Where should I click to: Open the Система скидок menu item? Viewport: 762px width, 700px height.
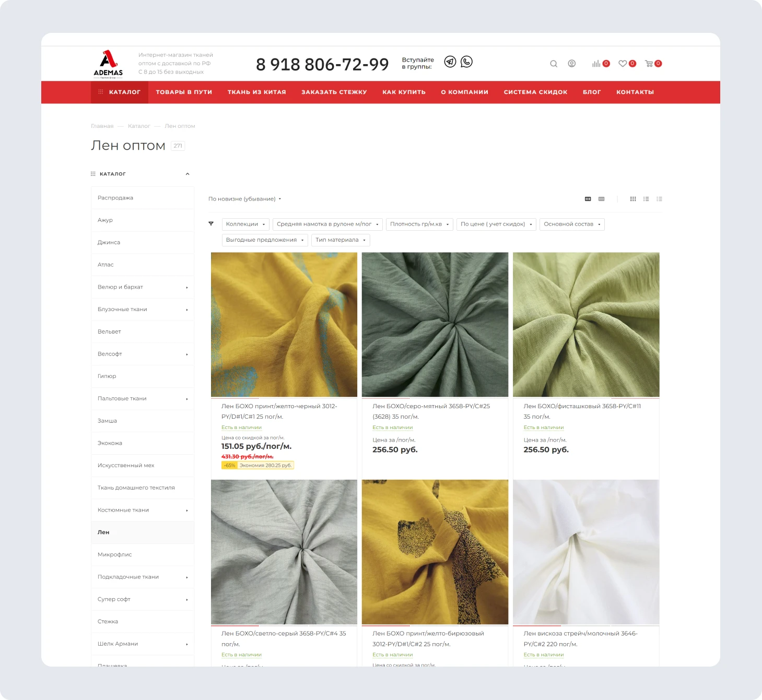click(x=535, y=92)
